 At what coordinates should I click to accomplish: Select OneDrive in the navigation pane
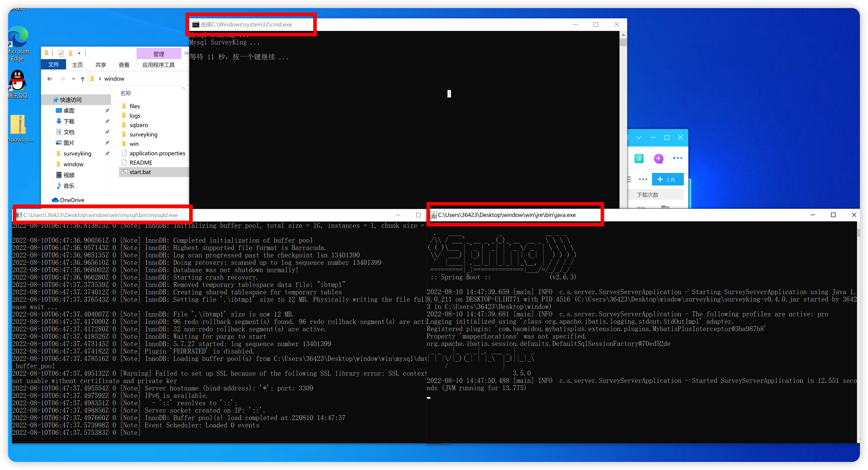[x=68, y=200]
